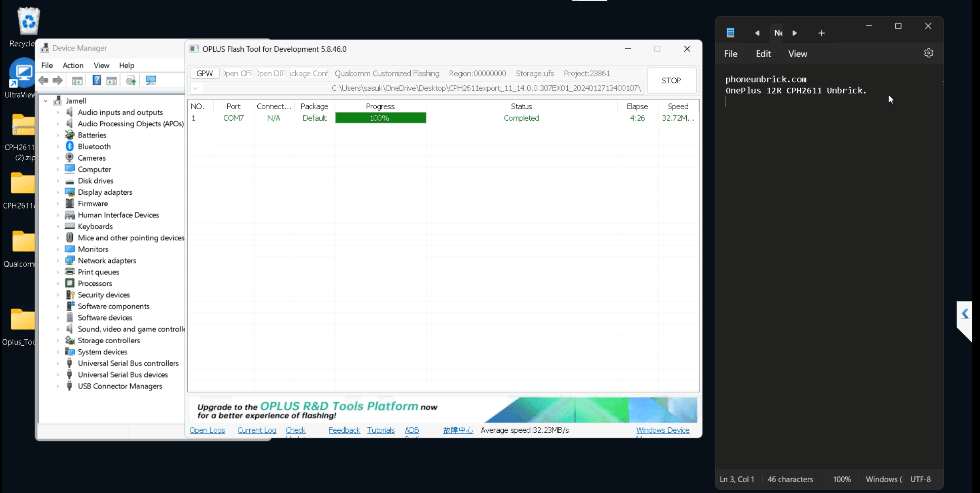Click the GPW button
This screenshot has width=980, height=493.
[x=205, y=73]
